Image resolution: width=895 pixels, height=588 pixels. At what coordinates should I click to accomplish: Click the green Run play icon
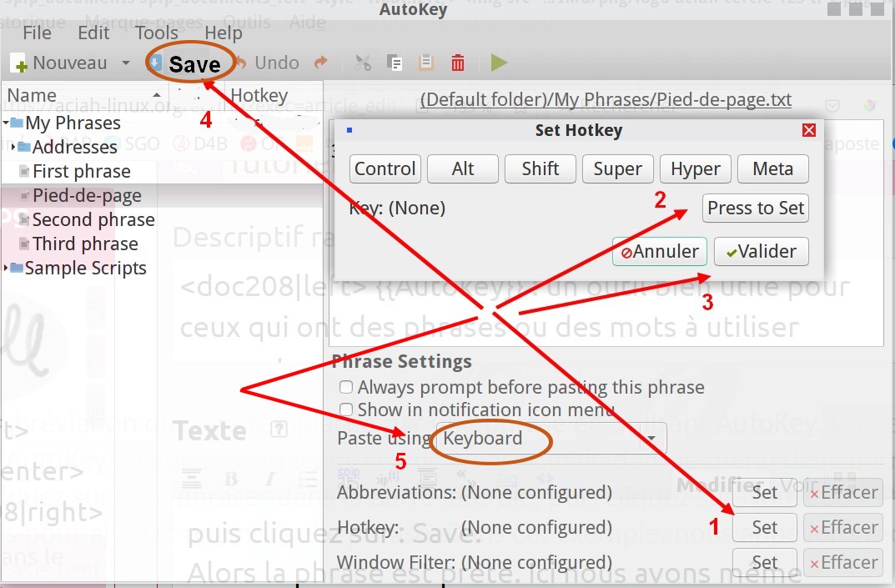point(499,63)
